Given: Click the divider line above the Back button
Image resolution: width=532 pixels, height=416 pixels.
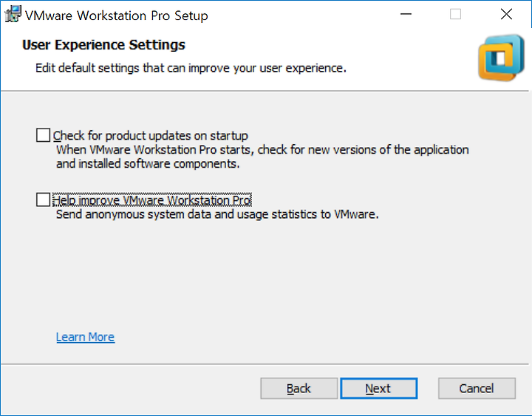Looking at the screenshot, I should [x=265, y=364].
